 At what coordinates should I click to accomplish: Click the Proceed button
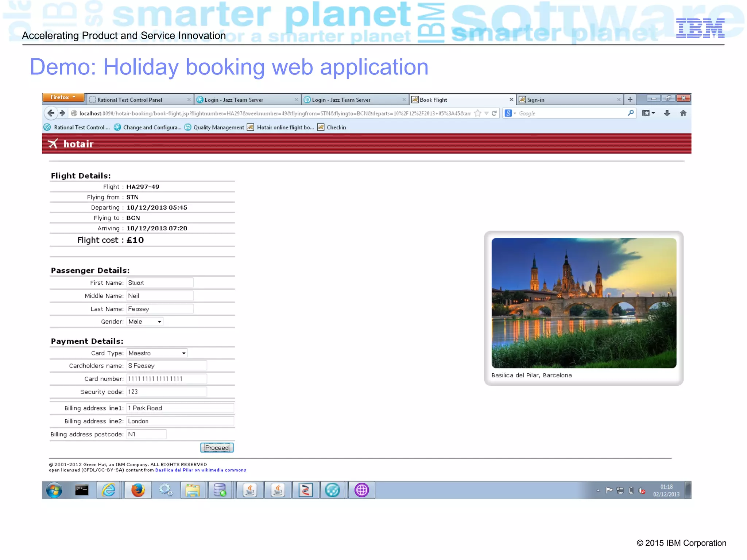pos(217,448)
